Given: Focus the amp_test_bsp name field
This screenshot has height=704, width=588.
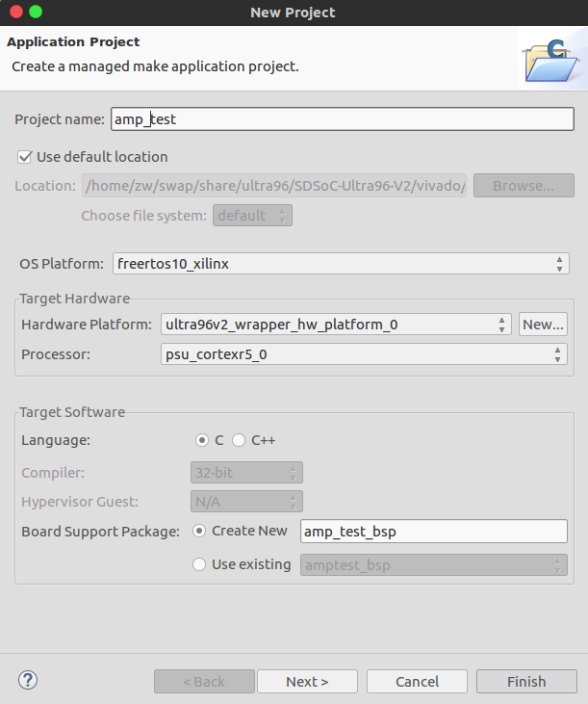Looking at the screenshot, I should pyautogui.click(x=434, y=532).
